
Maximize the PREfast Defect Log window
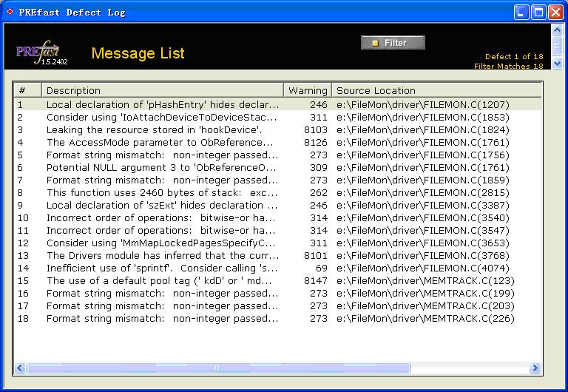click(x=538, y=13)
